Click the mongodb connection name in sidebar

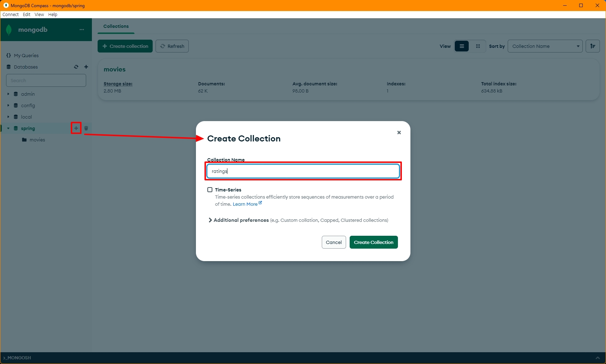point(33,30)
